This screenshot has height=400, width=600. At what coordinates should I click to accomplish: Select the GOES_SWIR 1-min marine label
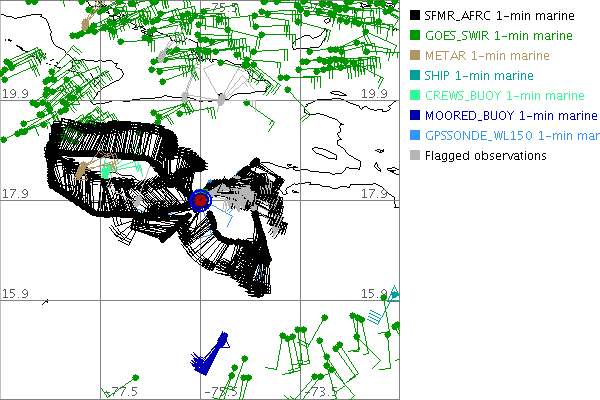click(x=500, y=36)
